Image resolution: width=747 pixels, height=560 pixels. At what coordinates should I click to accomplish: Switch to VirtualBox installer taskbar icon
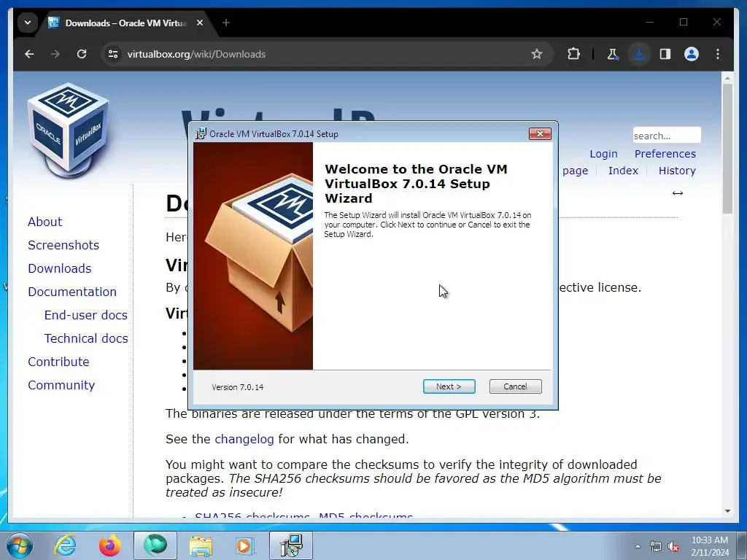[x=291, y=545]
